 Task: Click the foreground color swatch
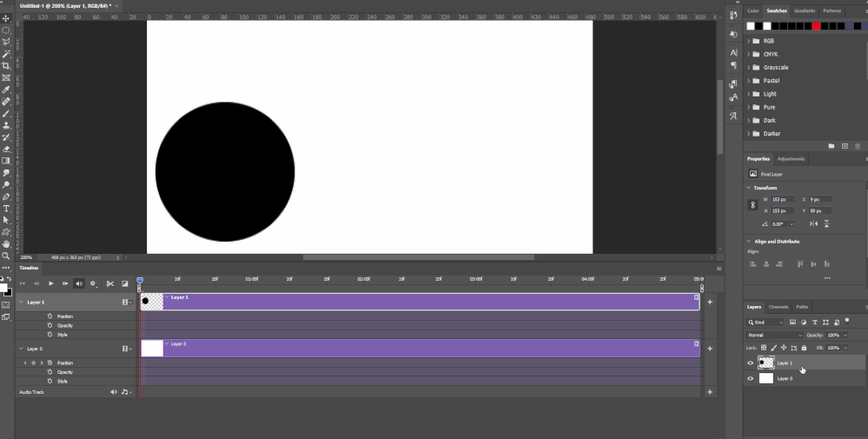click(x=3, y=288)
